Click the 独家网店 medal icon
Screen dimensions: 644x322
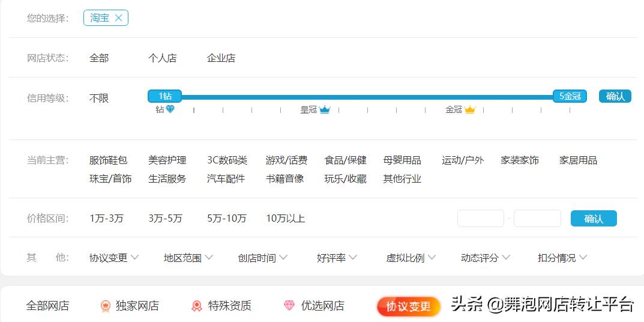click(x=106, y=306)
